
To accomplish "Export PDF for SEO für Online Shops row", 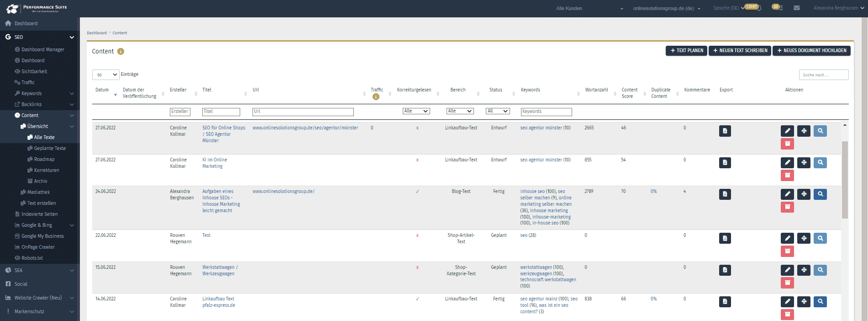I will click(x=725, y=131).
